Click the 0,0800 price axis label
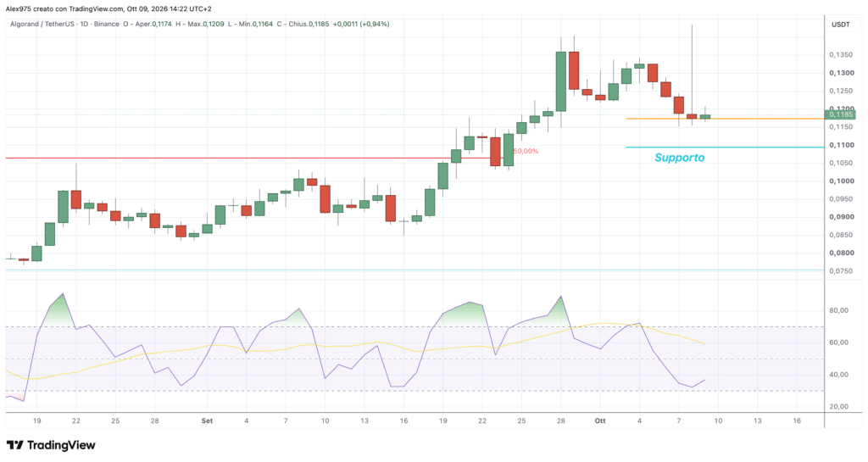Viewport: 868px width, 462px height. [840, 253]
